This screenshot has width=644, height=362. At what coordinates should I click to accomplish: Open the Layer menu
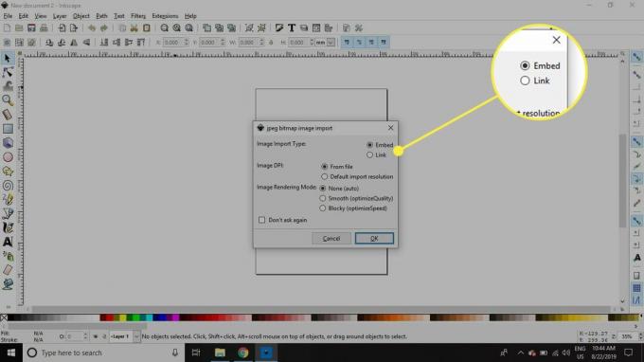coord(60,16)
